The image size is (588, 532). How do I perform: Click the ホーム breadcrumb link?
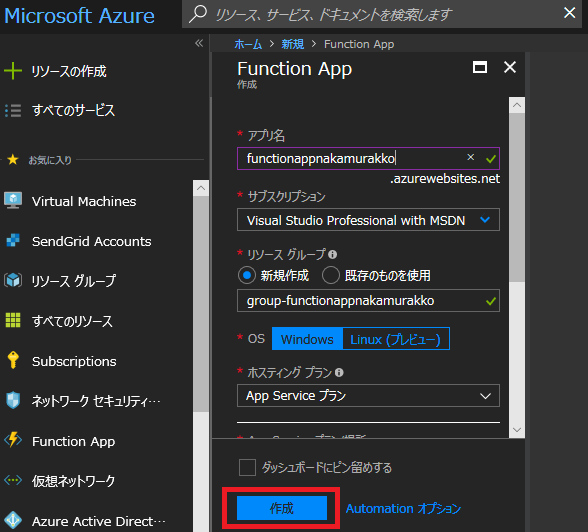pyautogui.click(x=248, y=44)
